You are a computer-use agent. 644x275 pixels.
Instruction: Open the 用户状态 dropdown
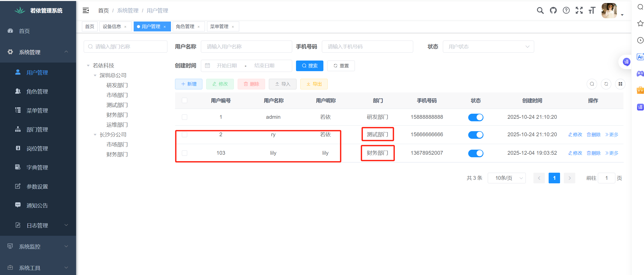point(488,46)
